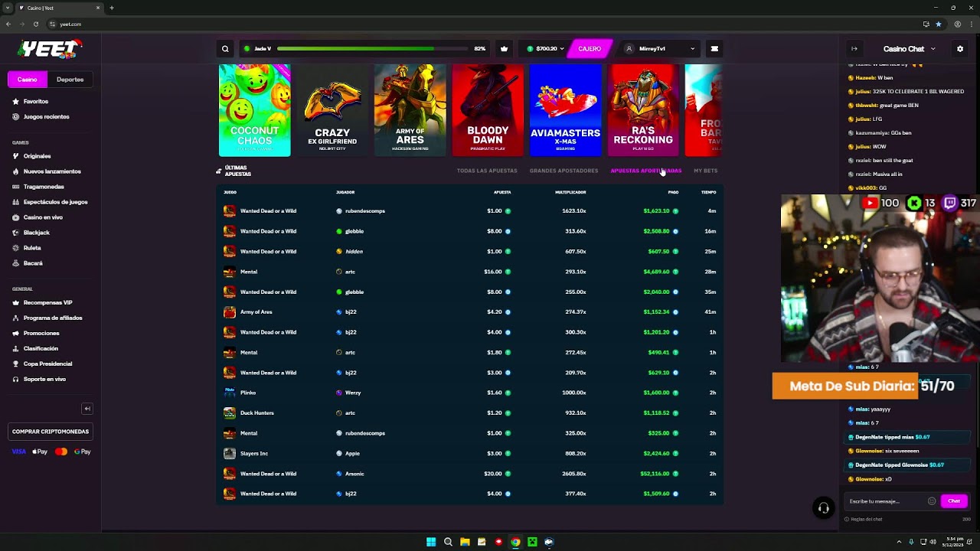Image resolution: width=980 pixels, height=551 pixels.
Task: Collapse the left sidebar arrow button
Action: tap(87, 409)
